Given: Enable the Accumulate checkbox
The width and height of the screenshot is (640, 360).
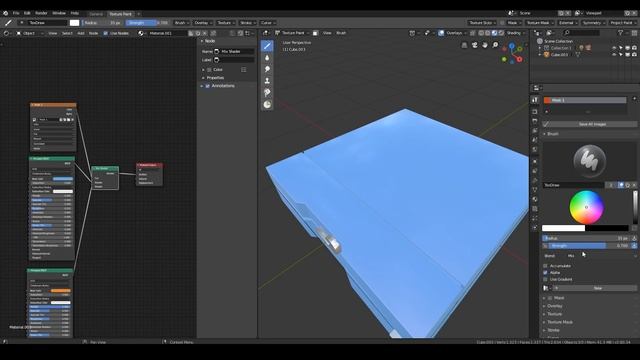Looking at the screenshot, I should click(545, 266).
